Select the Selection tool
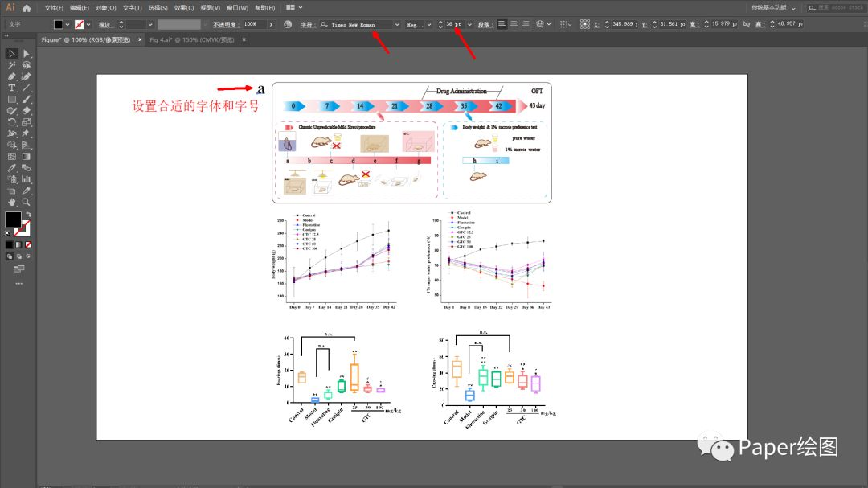Image resolution: width=868 pixels, height=488 pixels. (10, 53)
